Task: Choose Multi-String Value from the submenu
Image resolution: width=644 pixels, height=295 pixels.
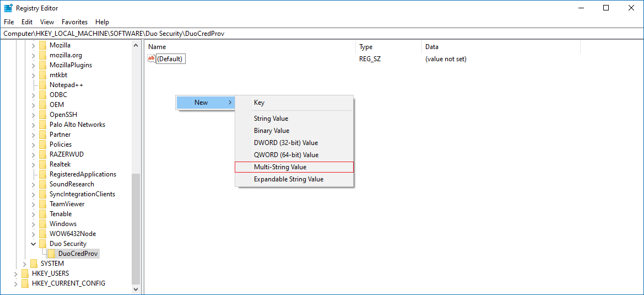Action: pos(280,167)
